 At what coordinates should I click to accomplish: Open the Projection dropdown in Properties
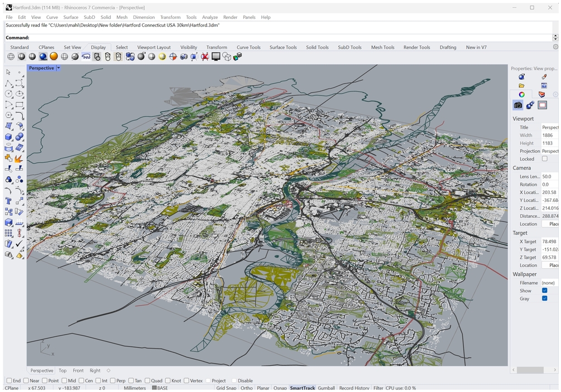549,151
